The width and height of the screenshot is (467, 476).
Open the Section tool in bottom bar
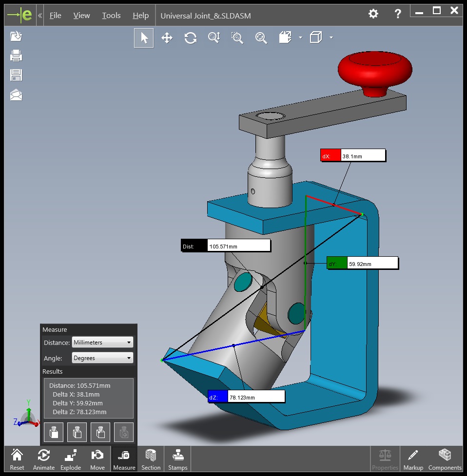pos(151,459)
